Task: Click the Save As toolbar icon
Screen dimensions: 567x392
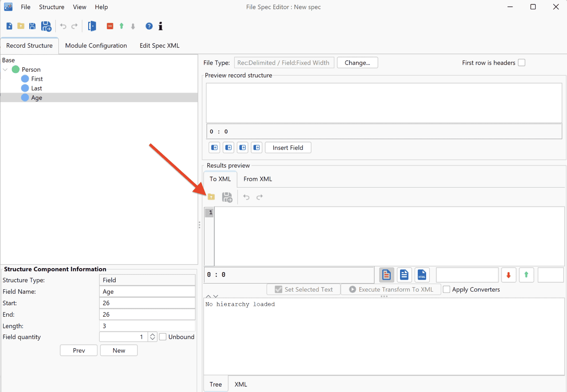Action: (x=46, y=27)
